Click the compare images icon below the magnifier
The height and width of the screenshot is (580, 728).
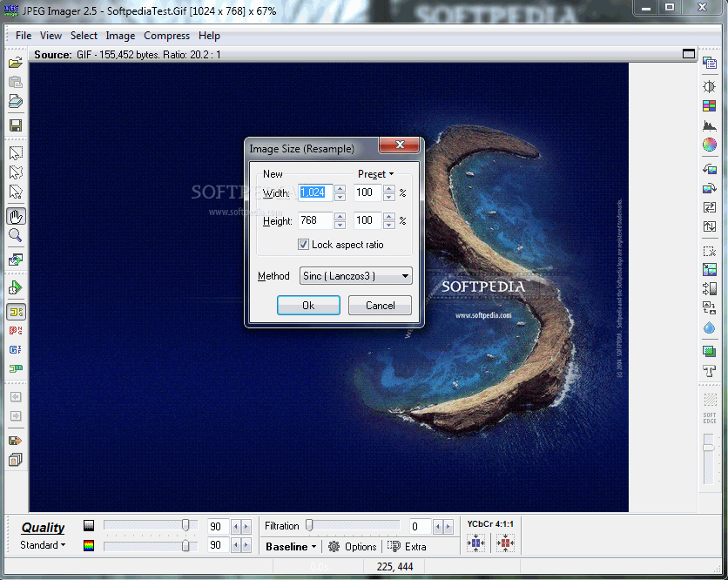[16, 260]
